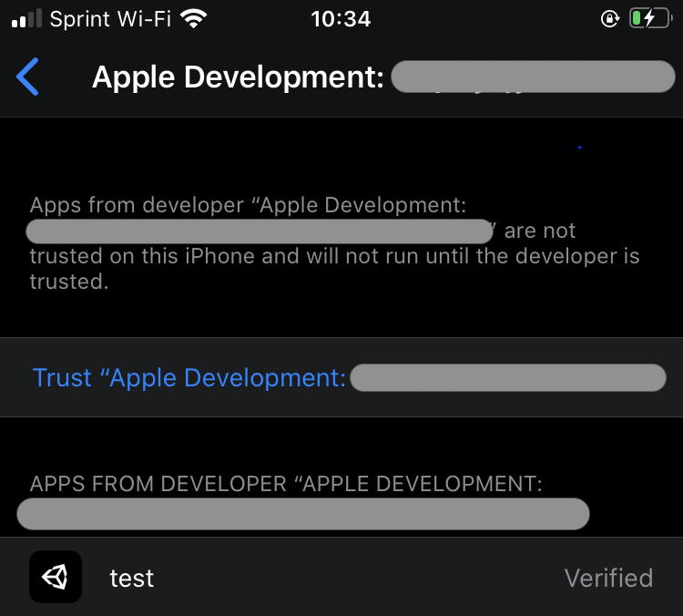Tap the 10:34 clock

[x=341, y=19]
